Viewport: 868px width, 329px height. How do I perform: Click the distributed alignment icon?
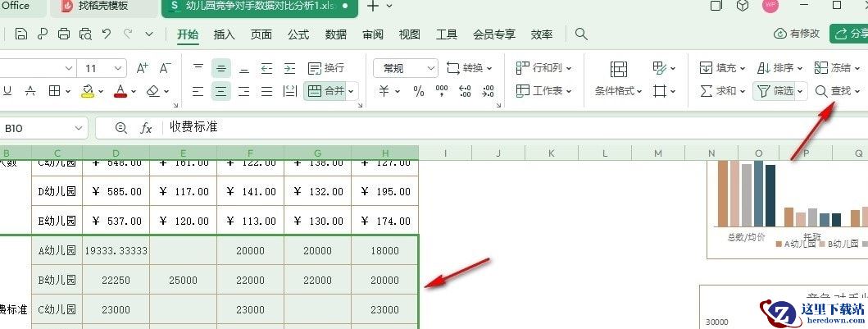tap(289, 91)
